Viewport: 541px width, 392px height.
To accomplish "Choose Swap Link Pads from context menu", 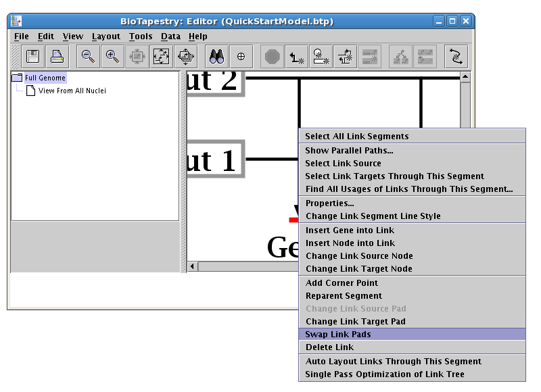I will tap(338, 335).
